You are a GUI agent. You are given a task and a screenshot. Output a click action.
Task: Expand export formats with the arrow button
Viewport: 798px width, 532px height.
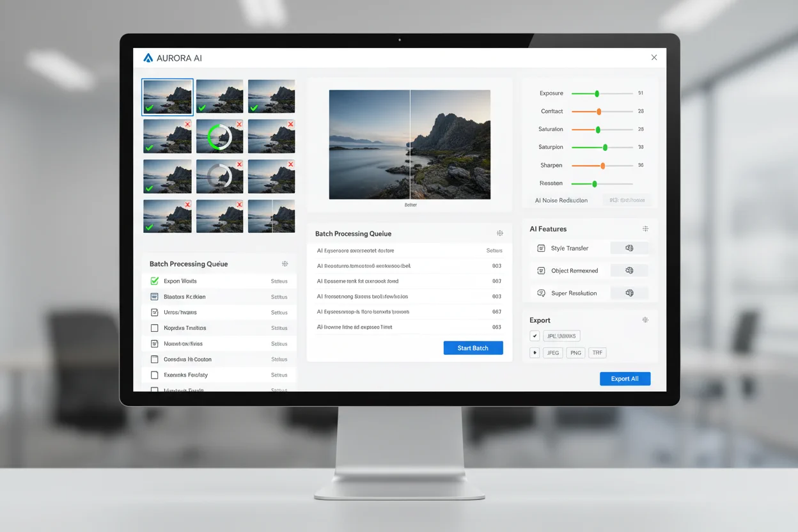[535, 352]
